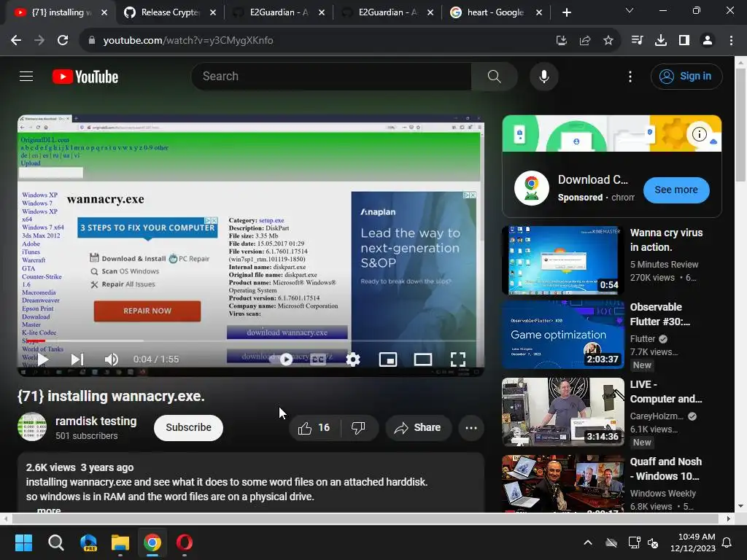Screen dimensions: 747x560
Task: Show hidden system tray icons
Action: pos(588,542)
